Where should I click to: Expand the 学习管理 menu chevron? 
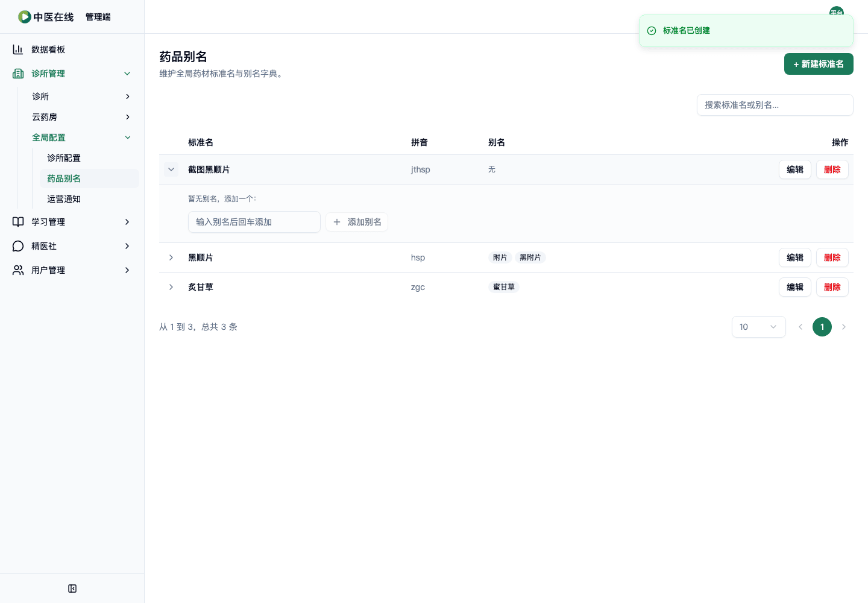(x=127, y=222)
